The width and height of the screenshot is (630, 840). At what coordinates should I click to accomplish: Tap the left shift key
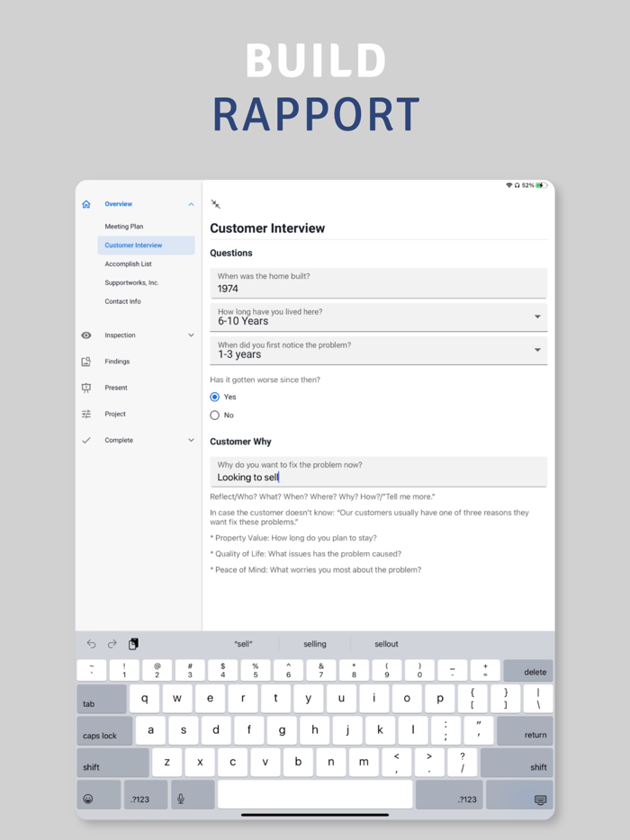[x=112, y=763]
